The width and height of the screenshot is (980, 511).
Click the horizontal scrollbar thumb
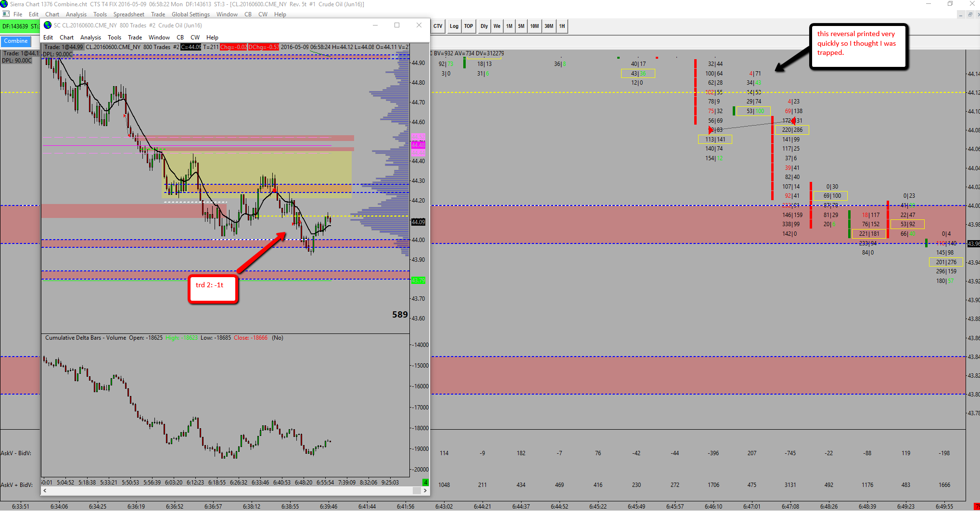click(x=417, y=491)
